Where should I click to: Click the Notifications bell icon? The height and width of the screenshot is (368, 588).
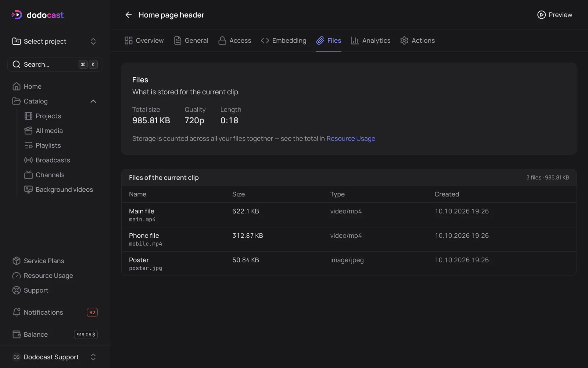click(17, 312)
